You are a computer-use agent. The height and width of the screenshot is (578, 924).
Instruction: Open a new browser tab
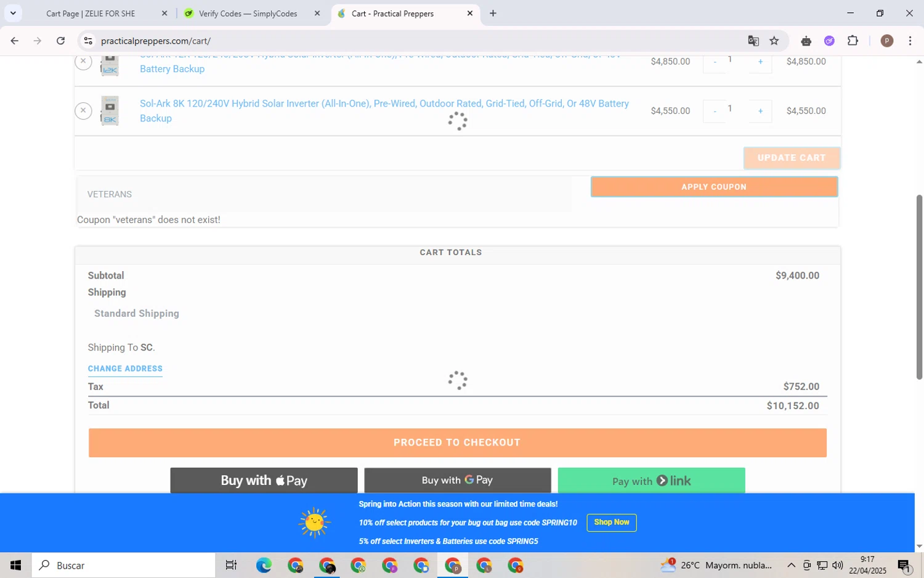pos(493,14)
